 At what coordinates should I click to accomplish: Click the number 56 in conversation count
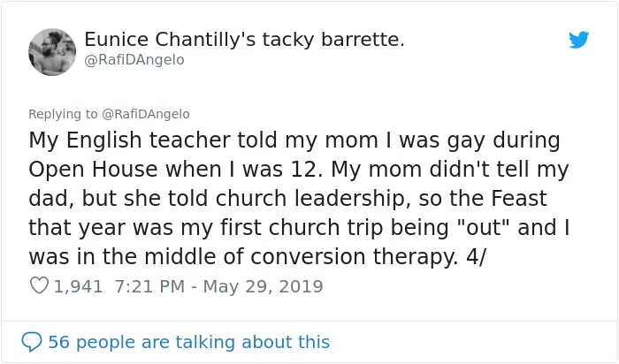pyautogui.click(x=59, y=342)
